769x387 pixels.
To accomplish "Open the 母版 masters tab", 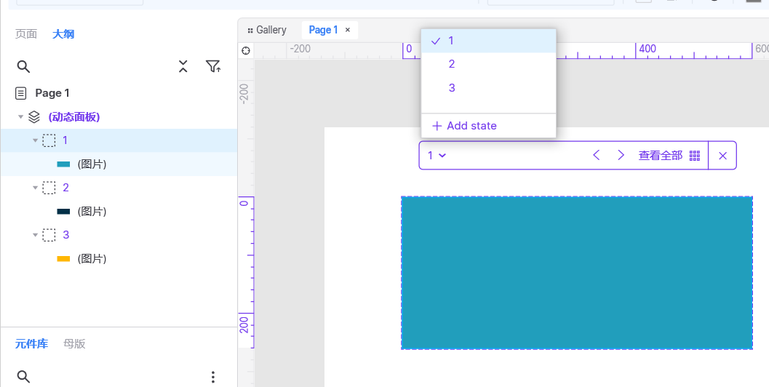I will (75, 344).
